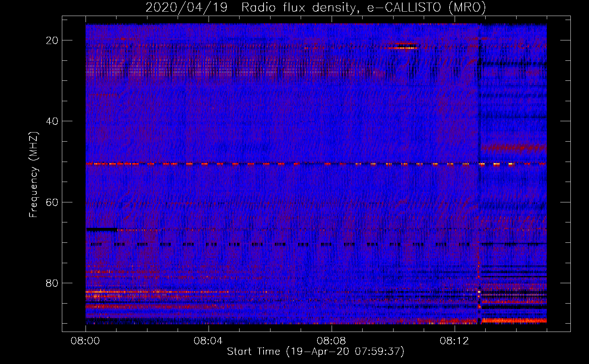
Task: Click the '20' frequency tick label
Action: tap(52, 40)
